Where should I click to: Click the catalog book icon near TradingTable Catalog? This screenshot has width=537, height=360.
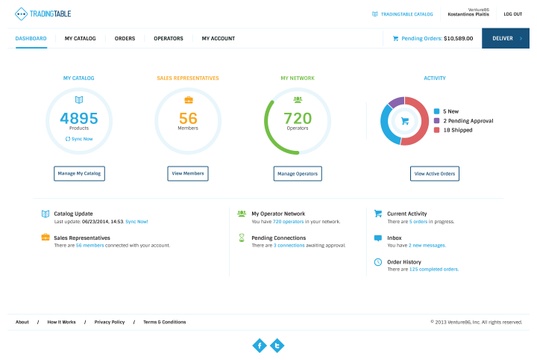[375, 14]
